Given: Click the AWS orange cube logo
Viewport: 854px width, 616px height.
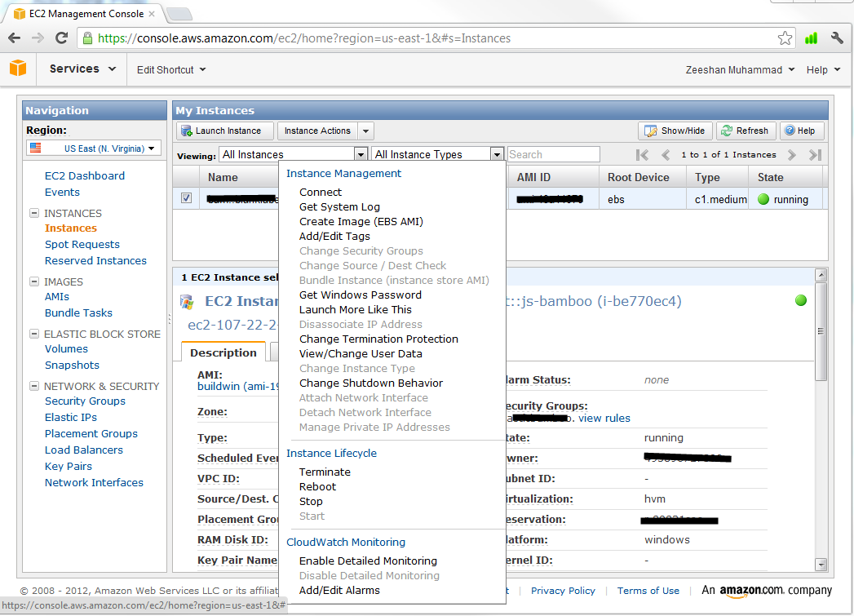Looking at the screenshot, I should coord(18,69).
